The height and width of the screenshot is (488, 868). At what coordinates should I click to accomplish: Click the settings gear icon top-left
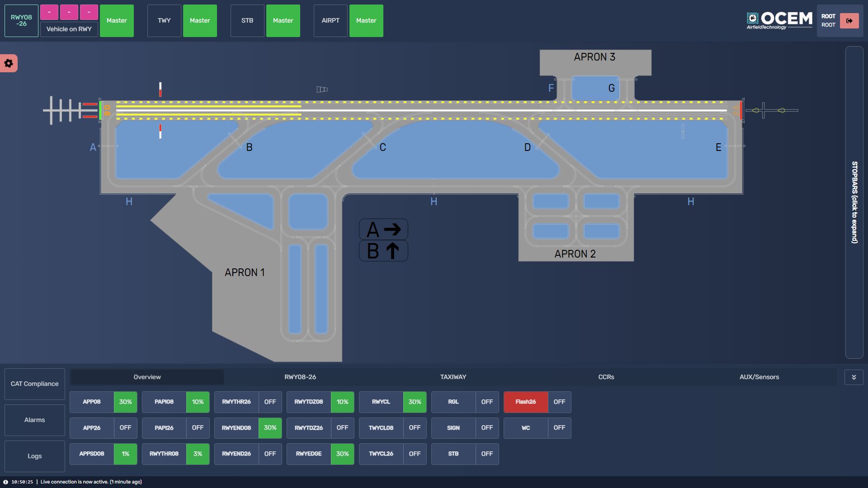pos(9,63)
